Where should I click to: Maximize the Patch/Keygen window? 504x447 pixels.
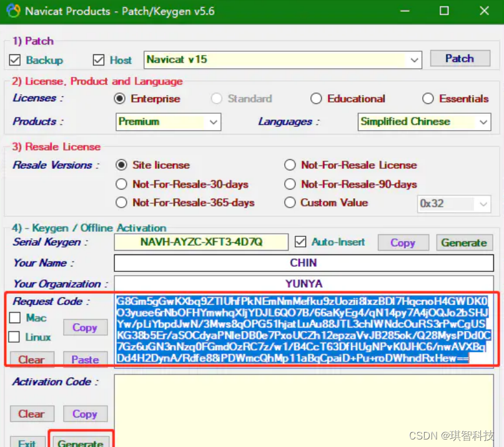coord(444,11)
